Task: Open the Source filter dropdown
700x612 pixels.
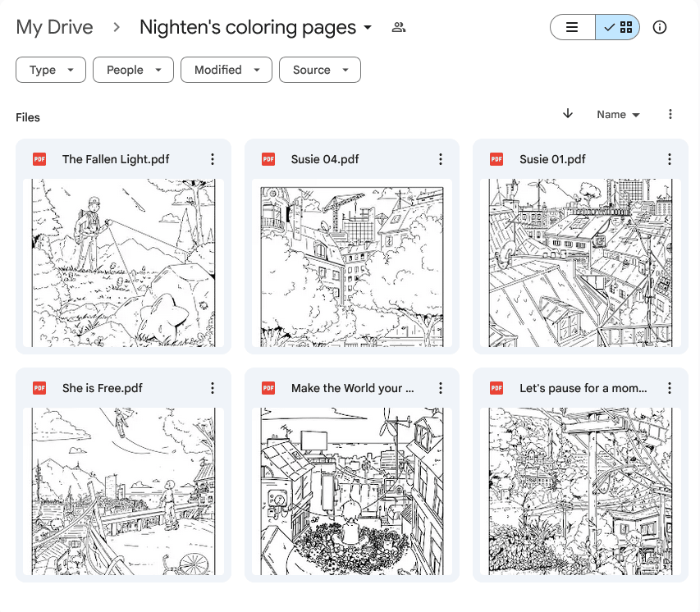Action: click(320, 70)
